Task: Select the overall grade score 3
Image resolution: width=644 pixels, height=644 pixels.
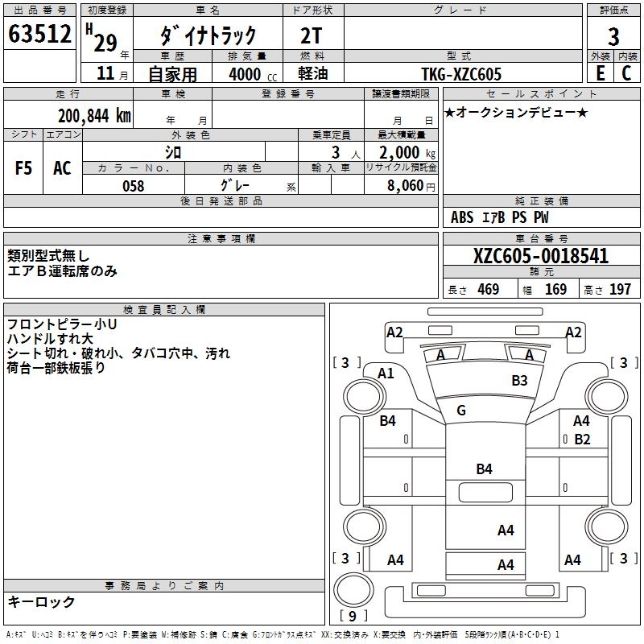Action: point(613,36)
